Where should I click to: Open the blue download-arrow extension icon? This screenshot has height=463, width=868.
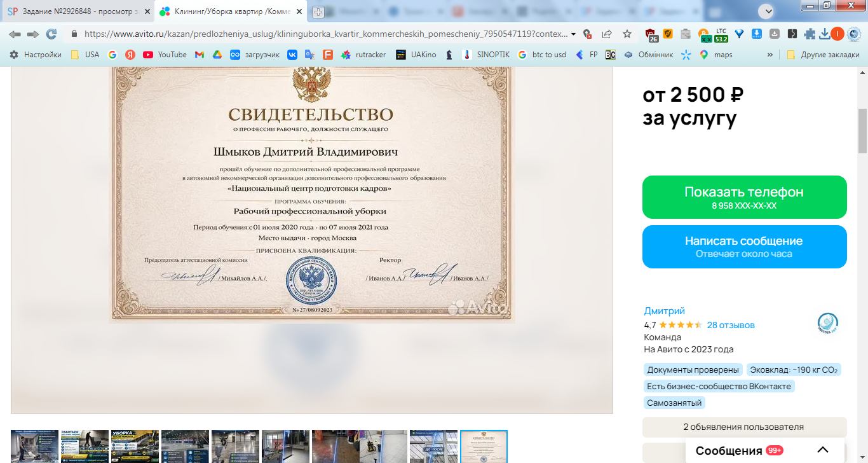(757, 34)
